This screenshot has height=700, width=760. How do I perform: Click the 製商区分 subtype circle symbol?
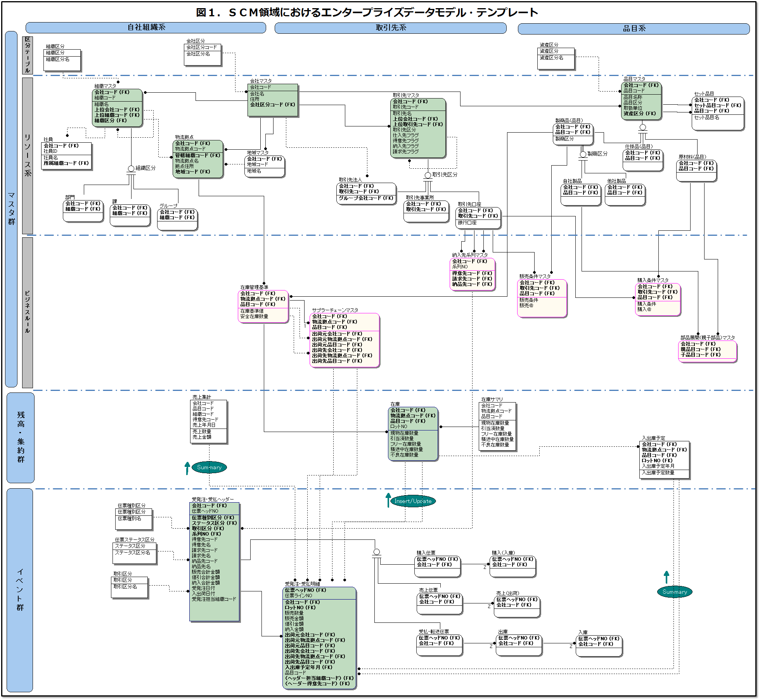(x=583, y=154)
